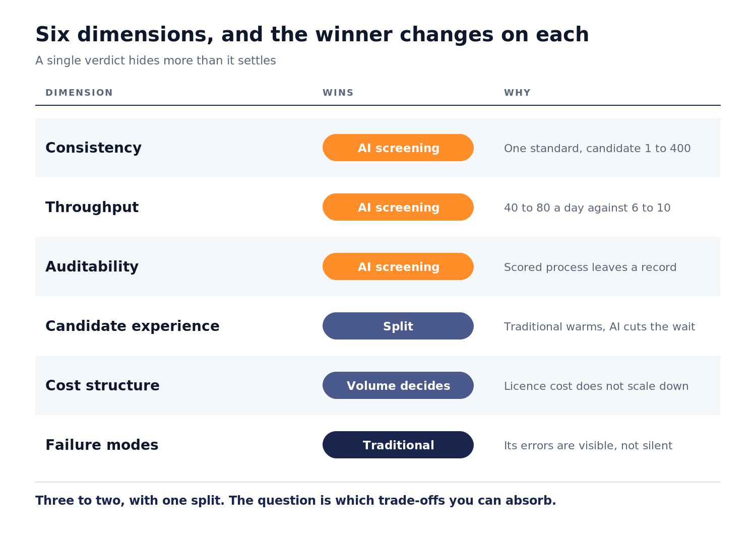Screen dimensions: 756x544
Task: Click the 'One standard, candidate 1 to 400' text
Action: coord(597,149)
